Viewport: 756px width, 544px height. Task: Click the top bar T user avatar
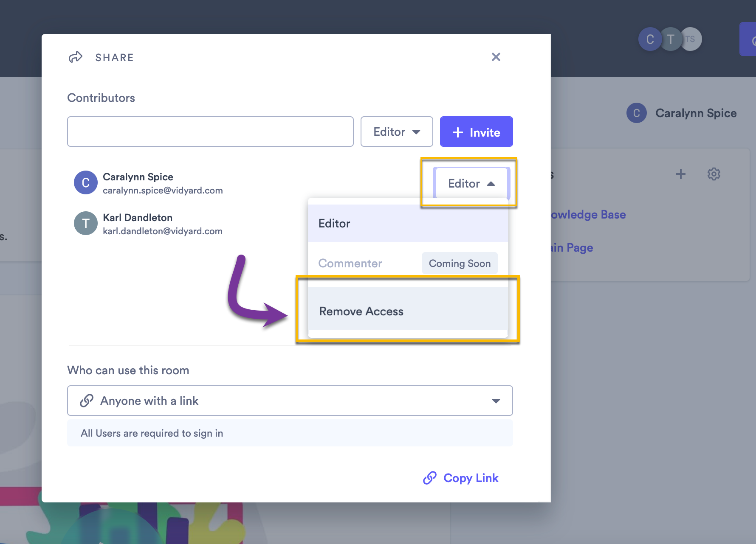[671, 39]
